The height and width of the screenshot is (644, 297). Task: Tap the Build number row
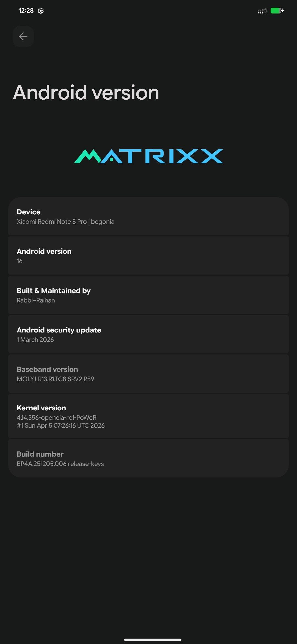click(x=148, y=458)
